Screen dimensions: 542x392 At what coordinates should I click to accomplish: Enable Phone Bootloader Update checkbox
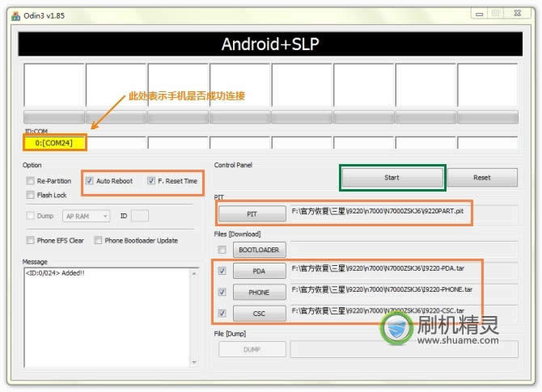click(98, 240)
